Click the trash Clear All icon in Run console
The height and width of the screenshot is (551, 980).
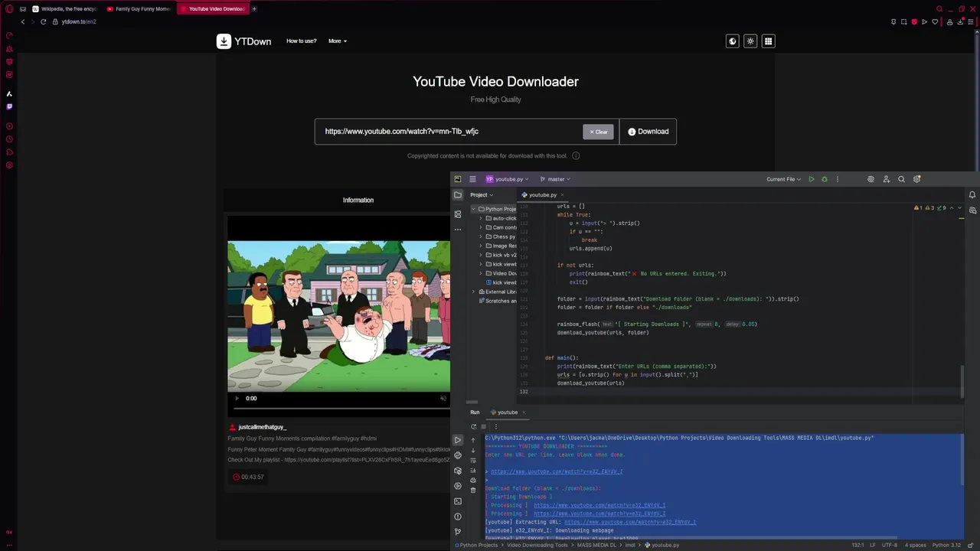472,490
